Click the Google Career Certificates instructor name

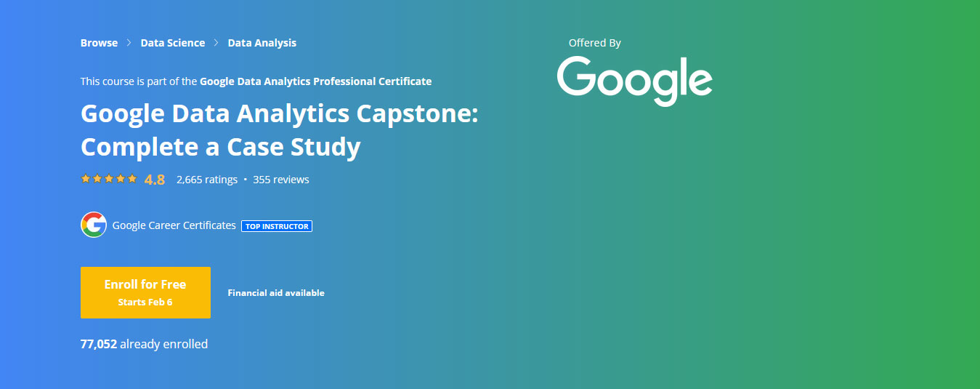click(174, 225)
